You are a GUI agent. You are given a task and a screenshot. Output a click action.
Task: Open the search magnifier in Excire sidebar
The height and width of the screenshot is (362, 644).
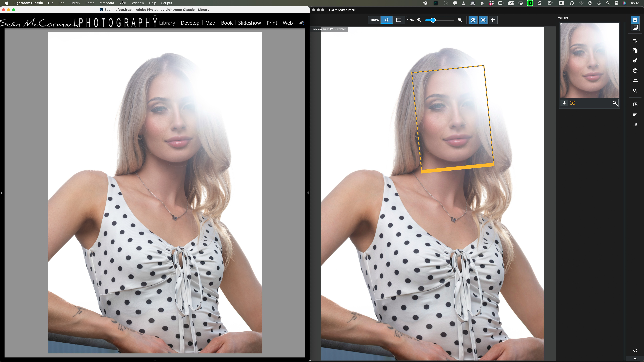(635, 91)
